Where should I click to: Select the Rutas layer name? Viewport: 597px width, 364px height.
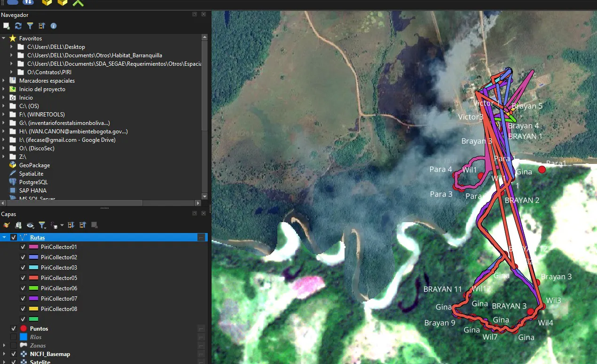pyautogui.click(x=38, y=238)
